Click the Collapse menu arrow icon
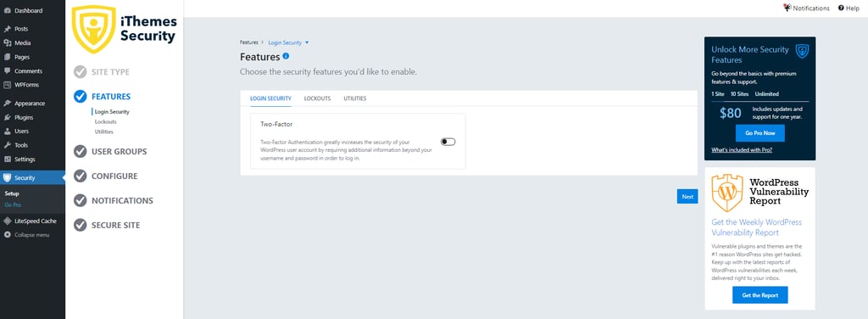 tap(7, 235)
